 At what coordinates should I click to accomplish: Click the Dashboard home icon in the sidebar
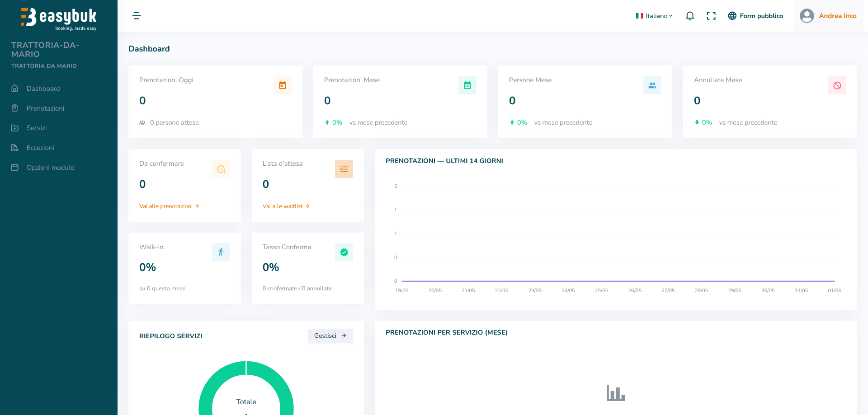pos(15,89)
